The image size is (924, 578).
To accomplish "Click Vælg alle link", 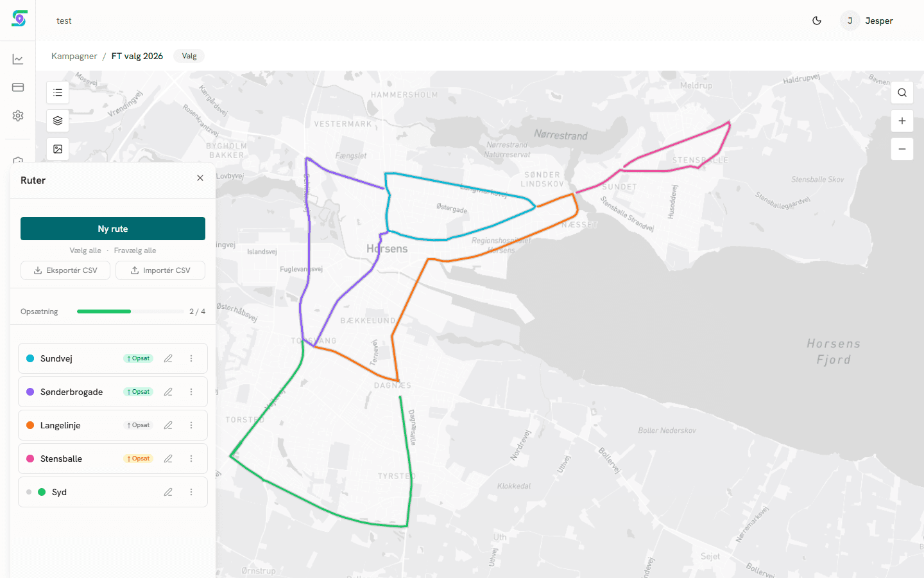I will point(85,250).
